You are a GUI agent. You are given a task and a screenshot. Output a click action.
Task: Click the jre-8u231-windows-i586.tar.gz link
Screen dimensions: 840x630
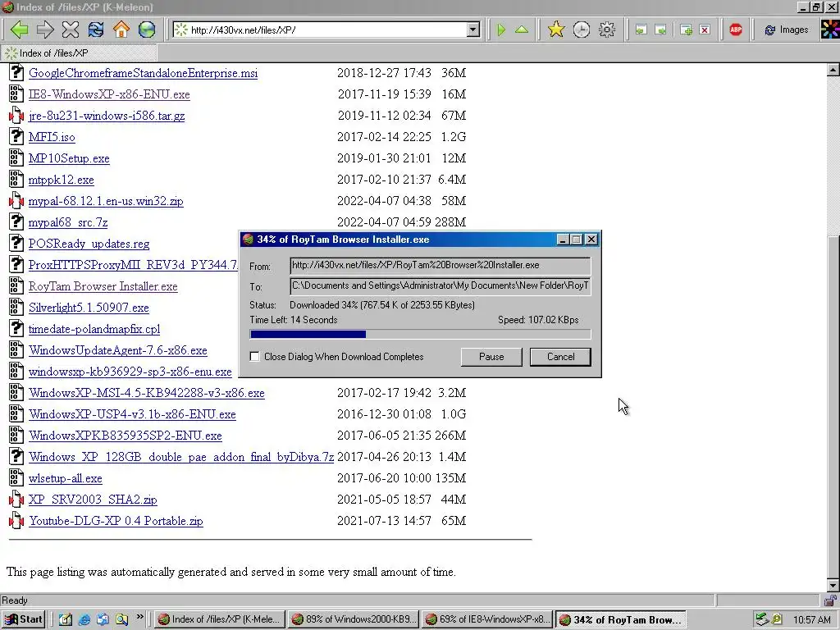click(107, 116)
